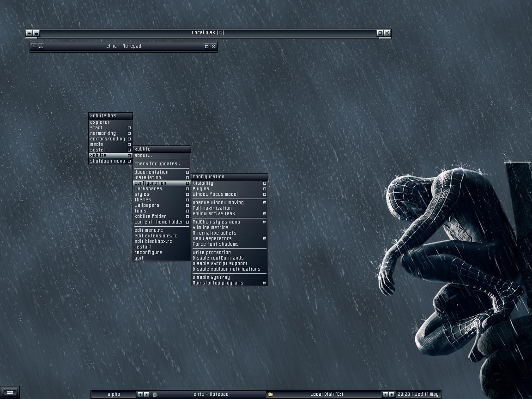Toggle Disable rootCommands option
Image resolution: width=532 pixels, height=399 pixels.
click(x=230, y=258)
